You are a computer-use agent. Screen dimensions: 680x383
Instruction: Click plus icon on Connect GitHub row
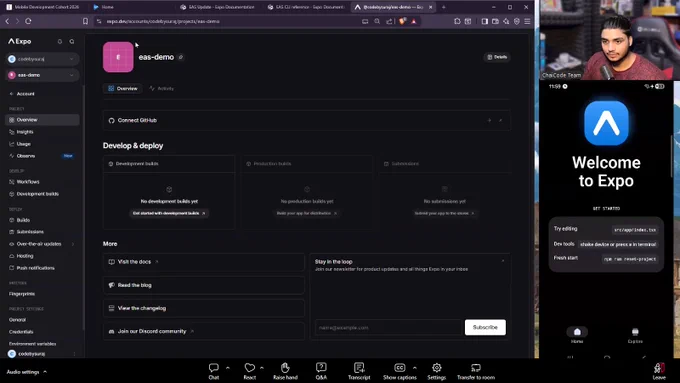pyautogui.click(x=489, y=120)
